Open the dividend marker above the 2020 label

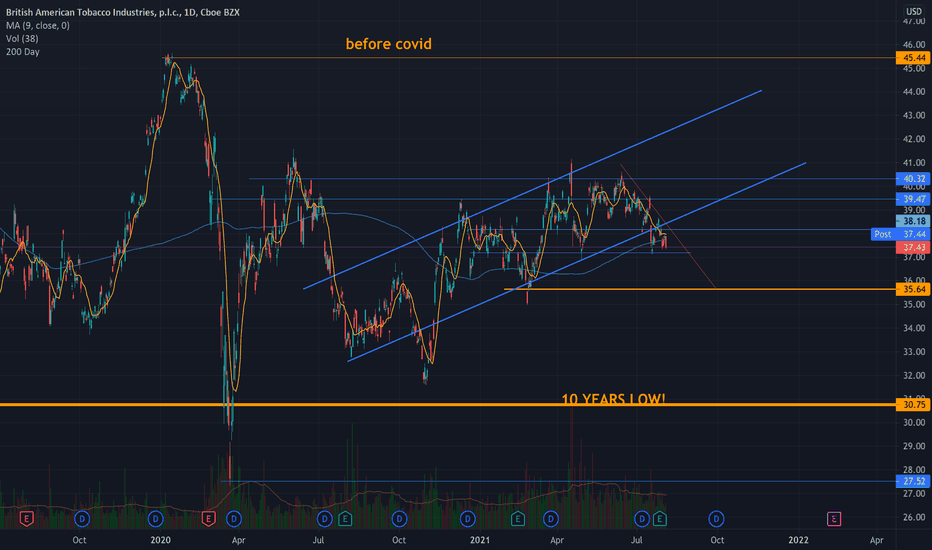[156, 519]
